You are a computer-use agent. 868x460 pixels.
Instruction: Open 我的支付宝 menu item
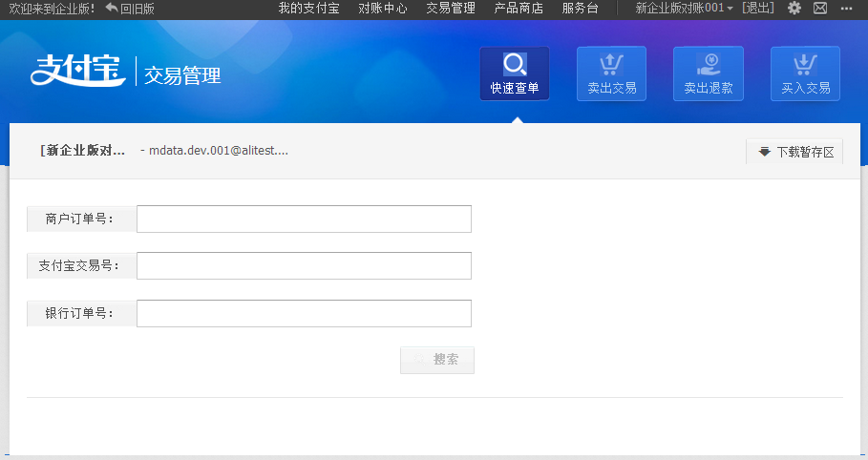[x=308, y=8]
